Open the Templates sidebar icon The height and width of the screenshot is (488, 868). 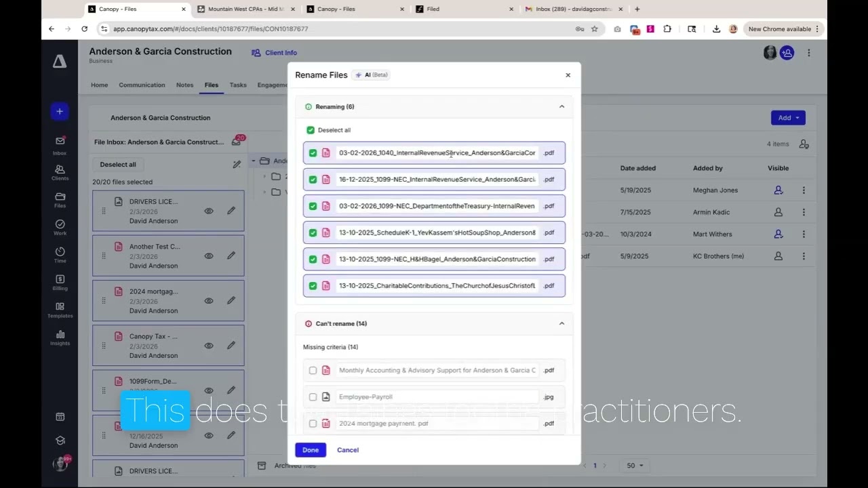[x=60, y=310]
